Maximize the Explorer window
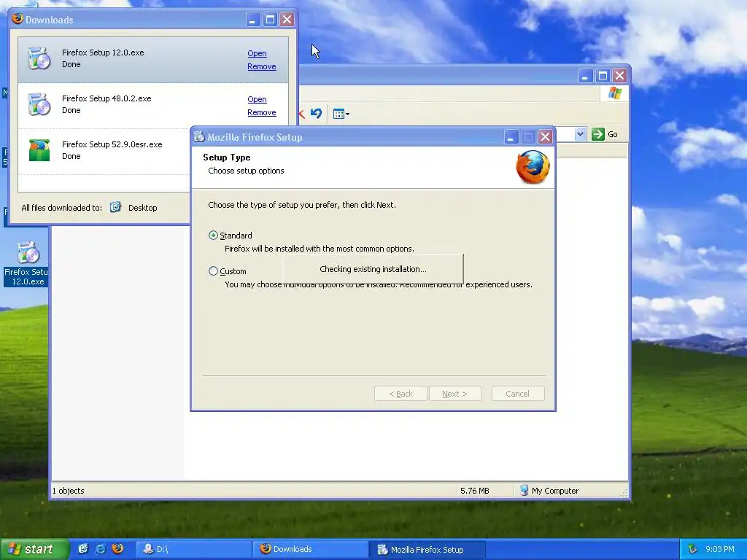747x560 pixels. pyautogui.click(x=603, y=76)
